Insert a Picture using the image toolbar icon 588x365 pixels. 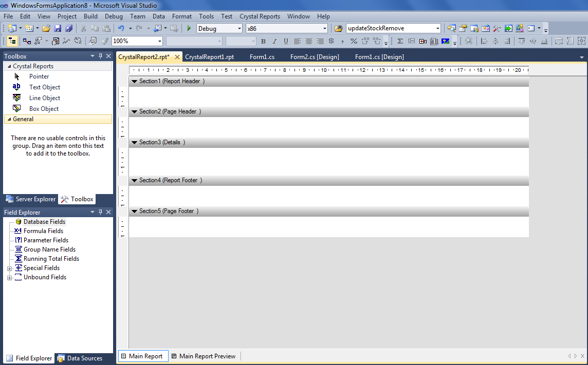point(445,41)
